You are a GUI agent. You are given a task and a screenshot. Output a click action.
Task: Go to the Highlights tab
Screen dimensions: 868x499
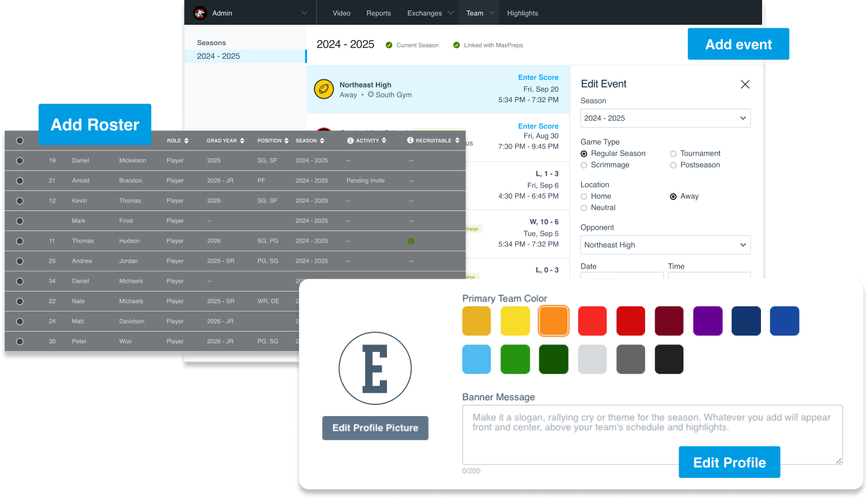(522, 13)
